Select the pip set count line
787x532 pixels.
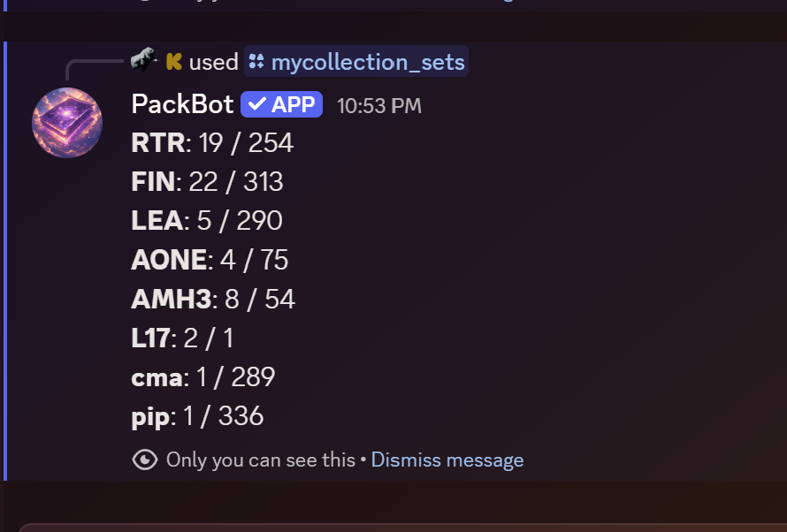click(197, 416)
